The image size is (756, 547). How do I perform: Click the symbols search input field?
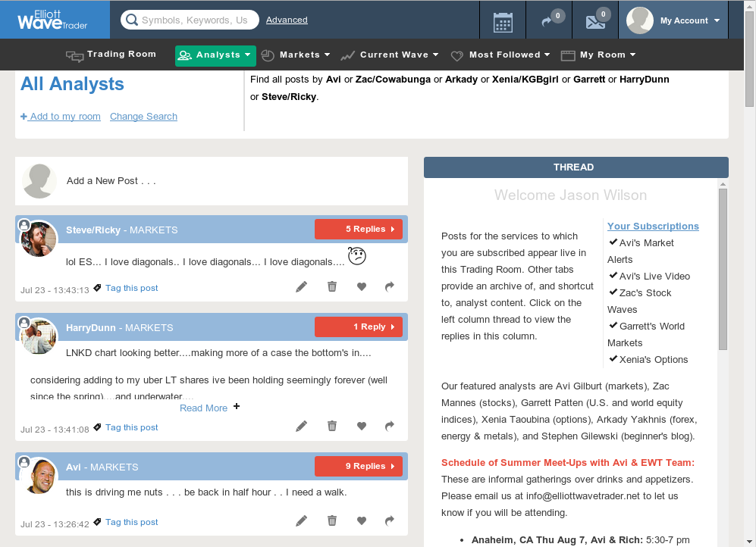194,20
